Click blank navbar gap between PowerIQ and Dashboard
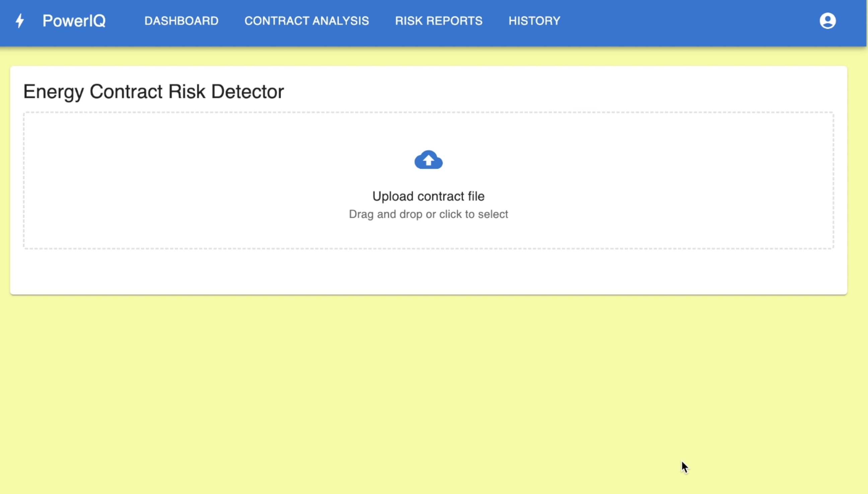The height and width of the screenshot is (494, 868). 125,21
